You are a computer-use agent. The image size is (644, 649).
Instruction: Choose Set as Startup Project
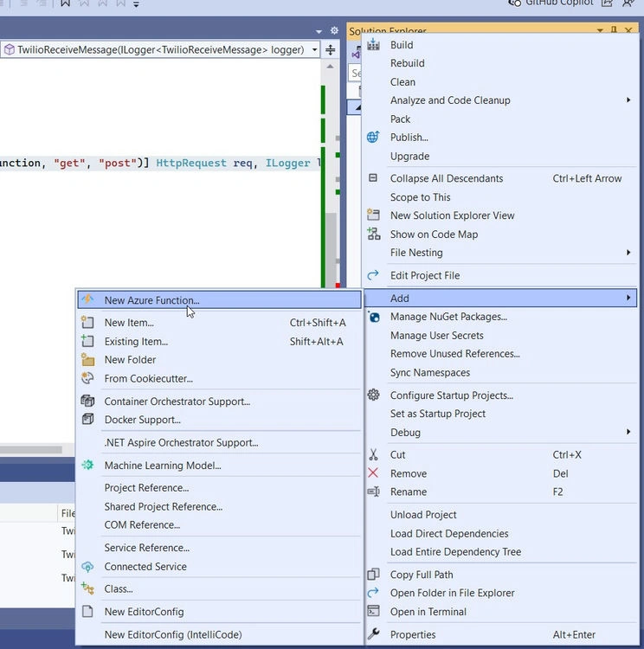[438, 414]
